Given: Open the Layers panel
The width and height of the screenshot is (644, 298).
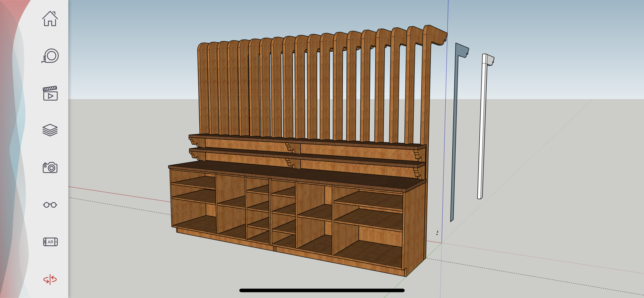Looking at the screenshot, I should pos(50,130).
